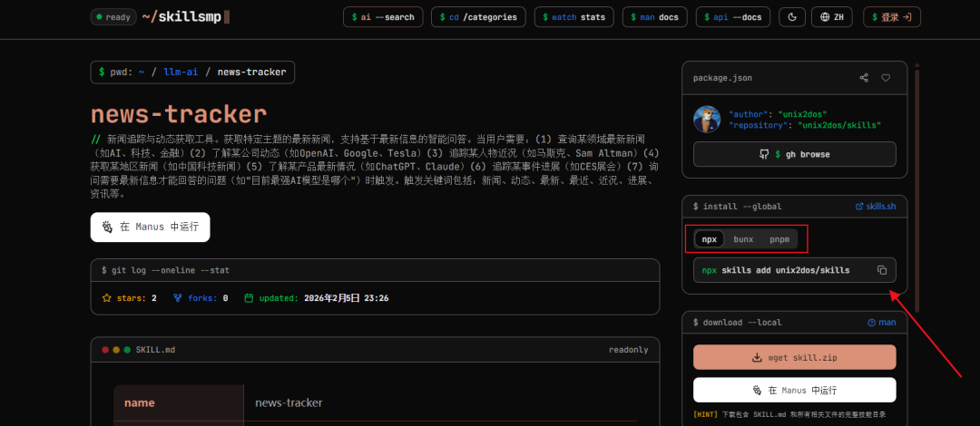980x426 pixels.
Task: Click the download --local header text
Action: (x=737, y=323)
